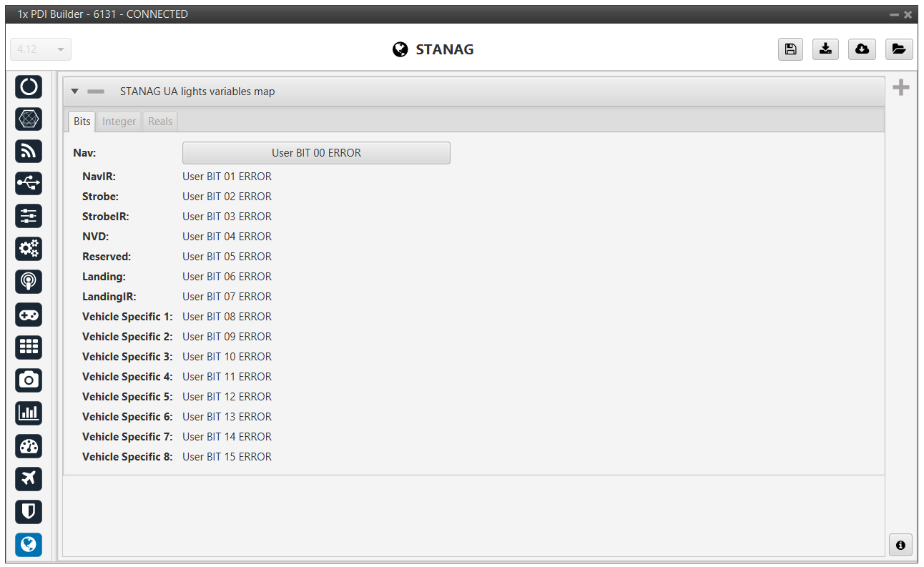
Task: Click the floppy disk save icon
Action: (790, 49)
